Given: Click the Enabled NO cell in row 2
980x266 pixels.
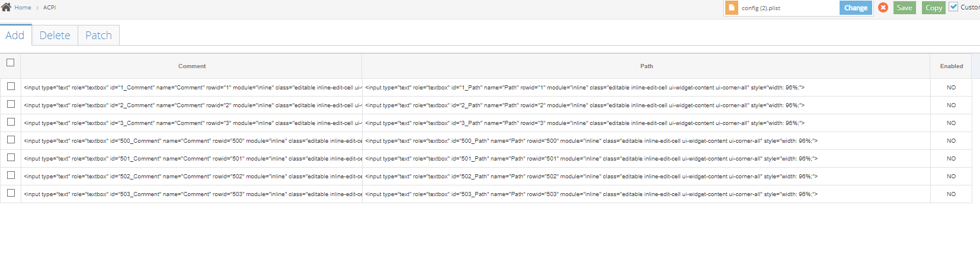Looking at the screenshot, I should click(x=951, y=105).
